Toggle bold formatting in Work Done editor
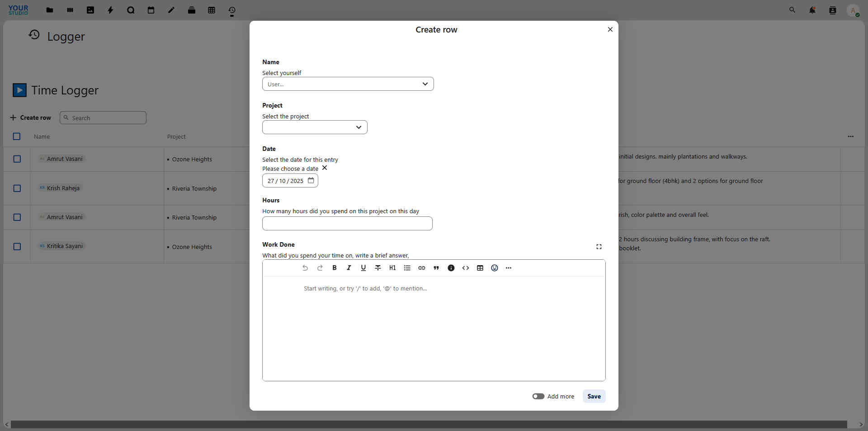 pos(335,268)
